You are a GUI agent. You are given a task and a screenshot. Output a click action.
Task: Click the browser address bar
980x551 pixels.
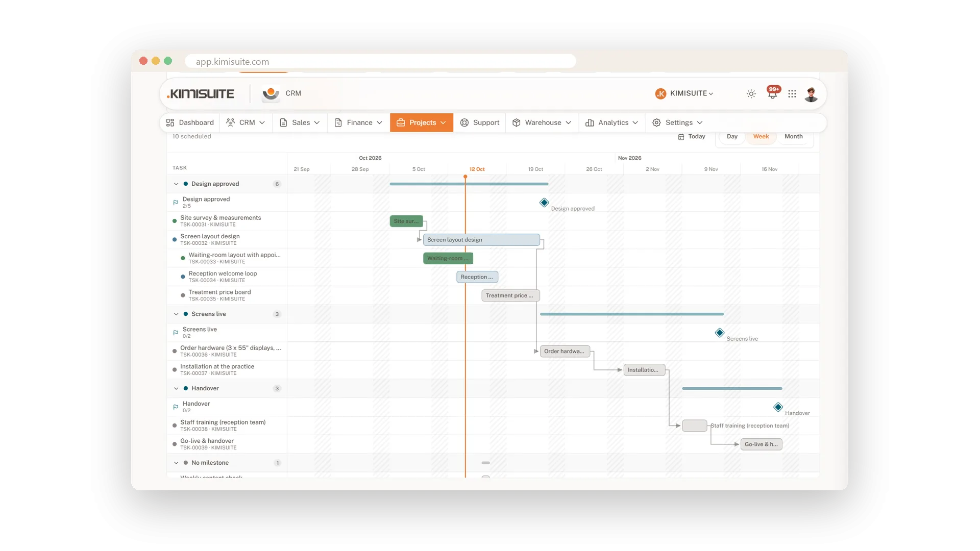click(380, 61)
